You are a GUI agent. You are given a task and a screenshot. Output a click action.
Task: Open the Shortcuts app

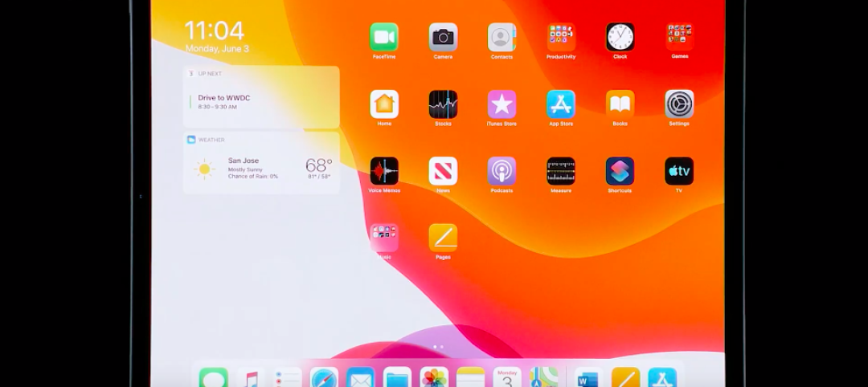[620, 171]
